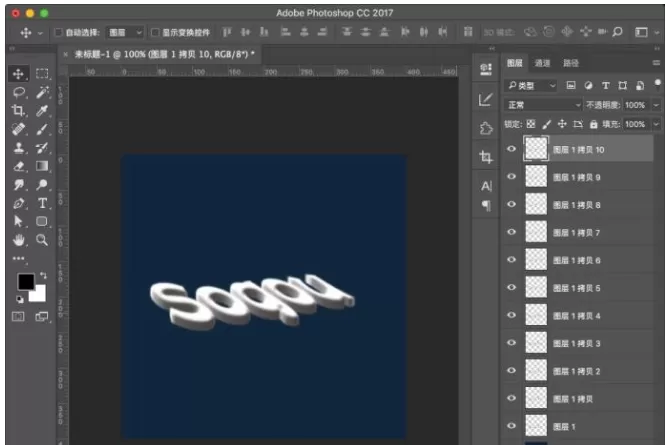Close the 未标题-1 document tab
The height and width of the screenshot is (445, 666).
point(65,54)
